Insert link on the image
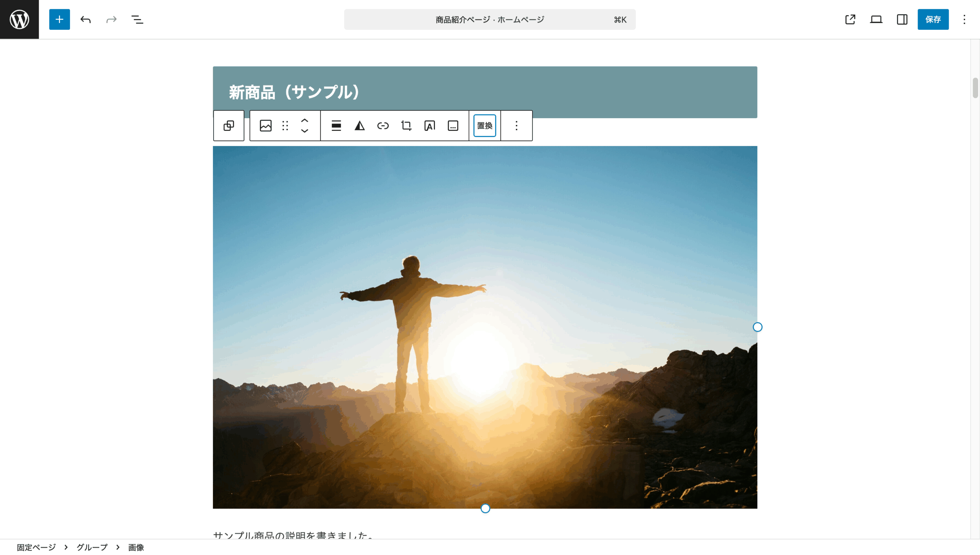This screenshot has height=555, width=980. click(x=382, y=125)
